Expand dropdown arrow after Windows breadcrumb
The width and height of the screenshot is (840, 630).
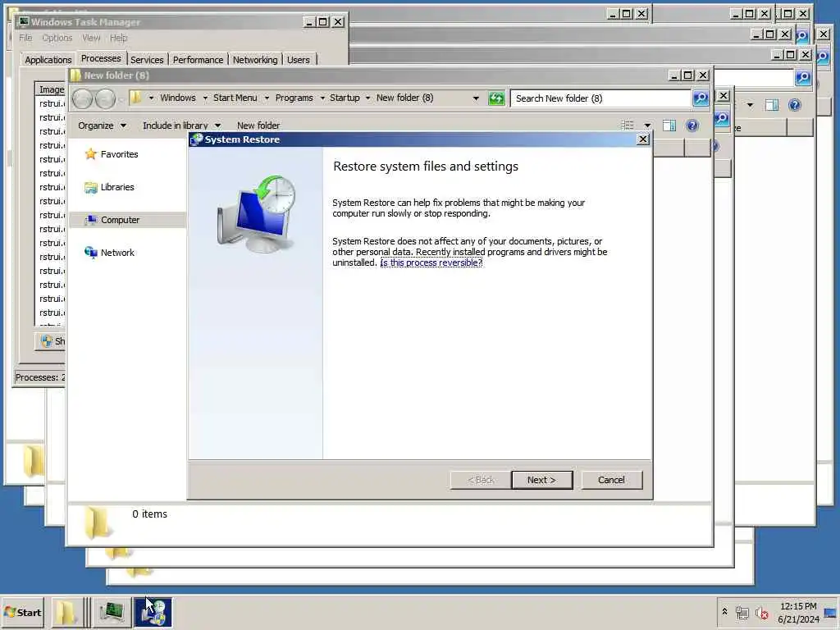pyautogui.click(x=204, y=98)
